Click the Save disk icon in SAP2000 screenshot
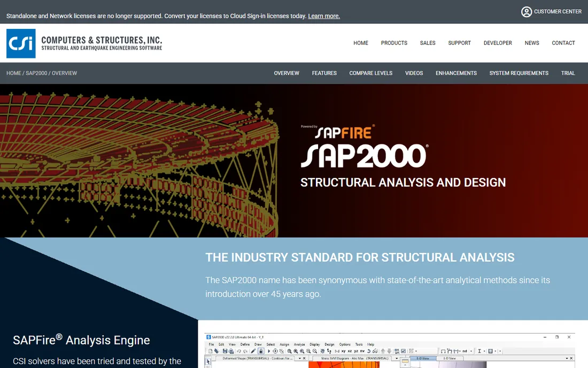The height and width of the screenshot is (368, 588). (225, 351)
